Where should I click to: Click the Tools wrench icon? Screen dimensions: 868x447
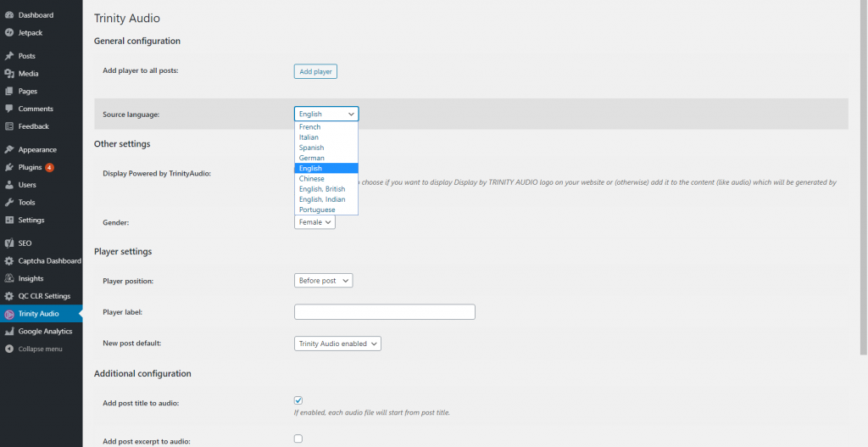(8, 202)
